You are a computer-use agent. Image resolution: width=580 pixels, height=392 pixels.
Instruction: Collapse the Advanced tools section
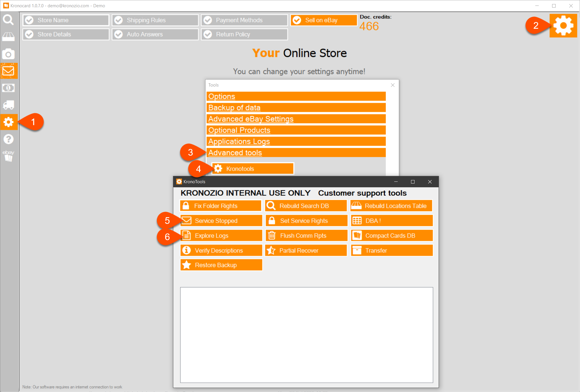point(296,152)
